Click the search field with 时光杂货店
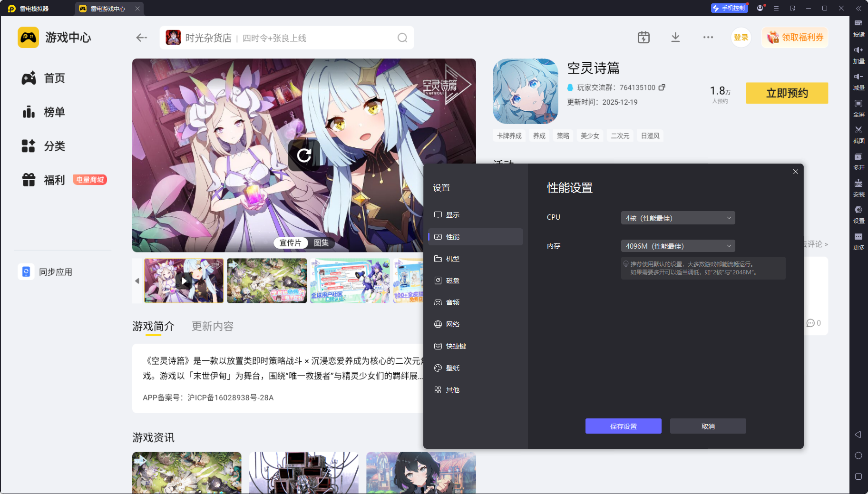Screen dimensions: 868x494 (x=287, y=38)
